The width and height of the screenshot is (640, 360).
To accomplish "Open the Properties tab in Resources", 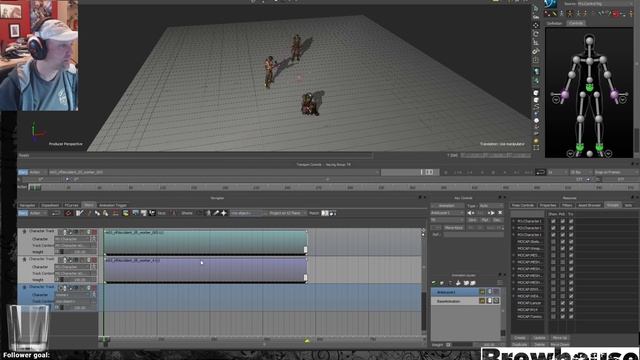I will (x=548, y=205).
